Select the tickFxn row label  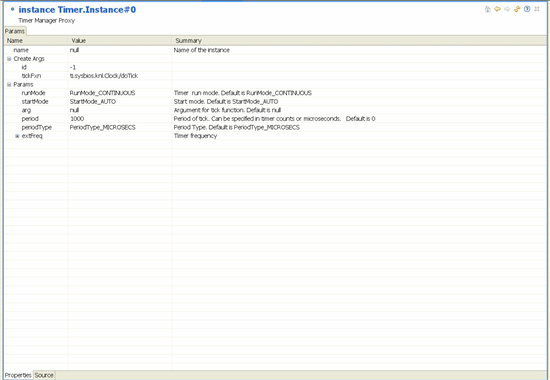point(31,76)
